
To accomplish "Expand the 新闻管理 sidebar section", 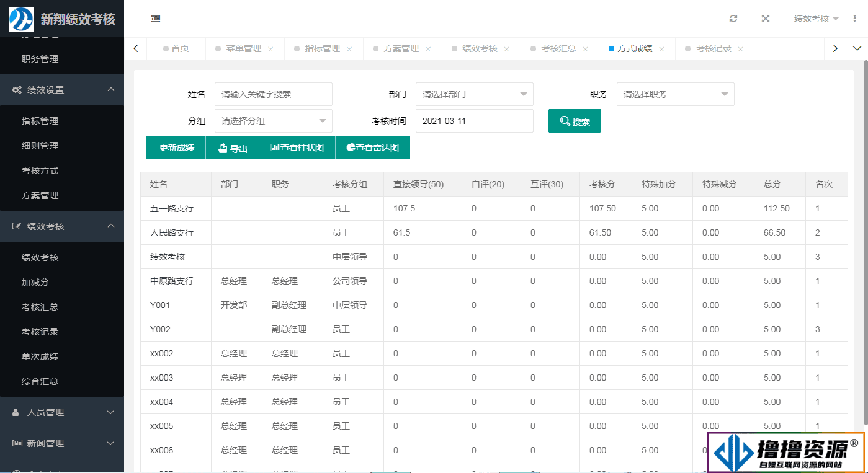I will [62, 443].
